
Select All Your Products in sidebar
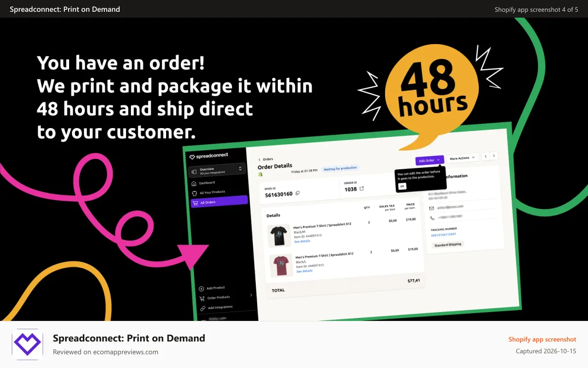pos(213,192)
